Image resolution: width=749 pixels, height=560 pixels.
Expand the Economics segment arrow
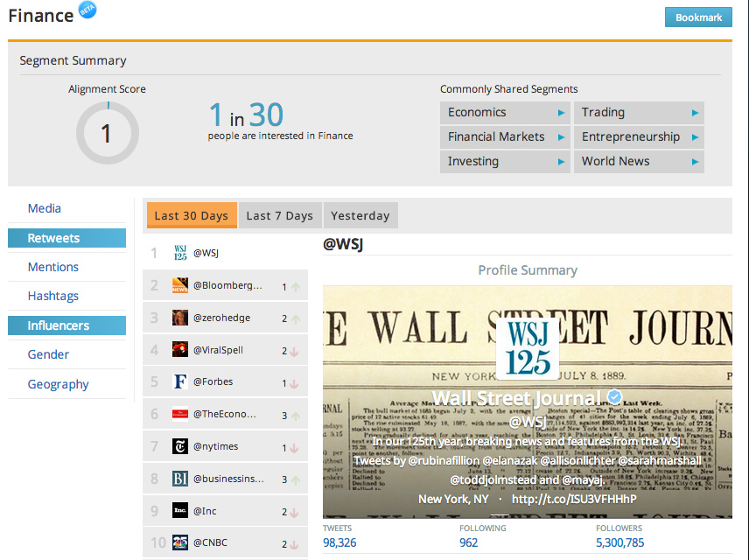[x=561, y=113]
